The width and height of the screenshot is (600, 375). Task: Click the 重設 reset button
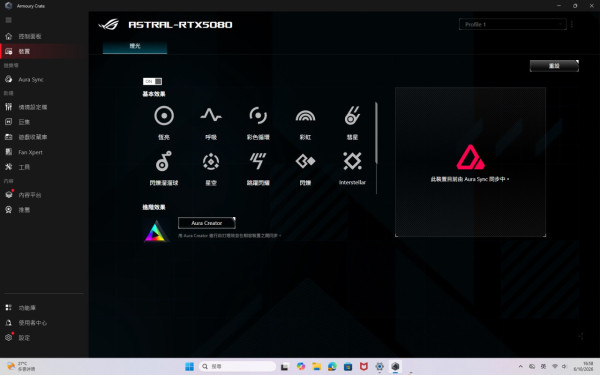[x=554, y=66]
